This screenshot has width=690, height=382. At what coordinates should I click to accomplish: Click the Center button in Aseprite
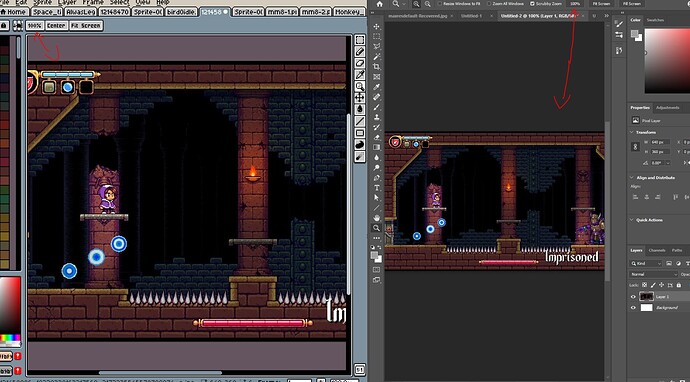(56, 26)
